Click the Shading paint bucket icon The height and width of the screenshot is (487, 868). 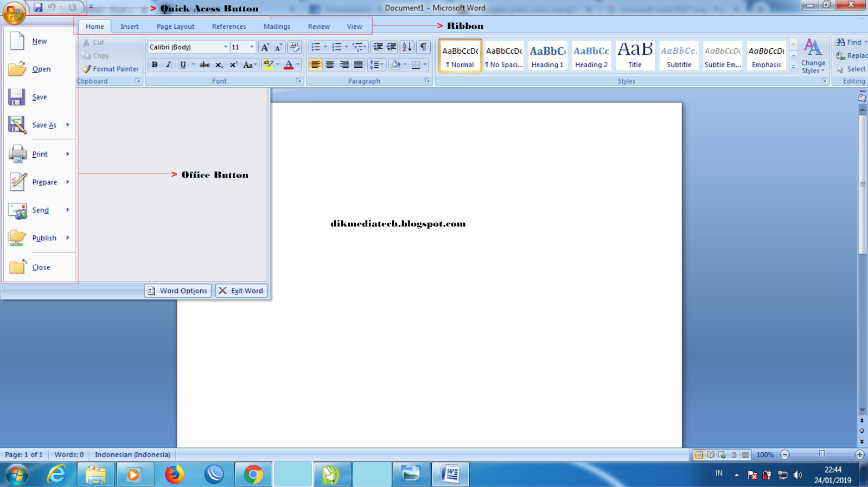click(395, 65)
